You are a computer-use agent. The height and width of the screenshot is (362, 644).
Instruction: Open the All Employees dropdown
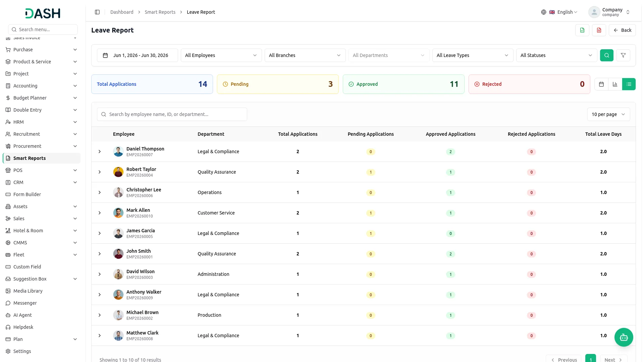click(221, 55)
